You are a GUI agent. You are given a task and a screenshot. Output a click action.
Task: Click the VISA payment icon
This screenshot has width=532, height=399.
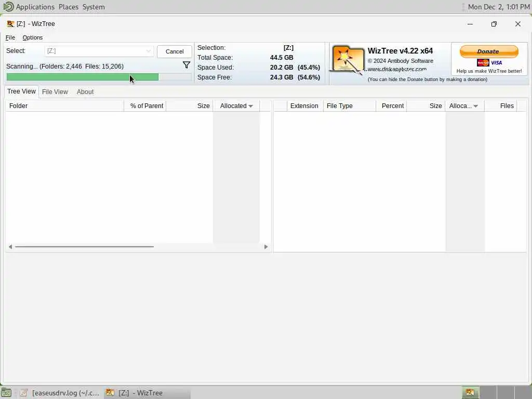(496, 62)
